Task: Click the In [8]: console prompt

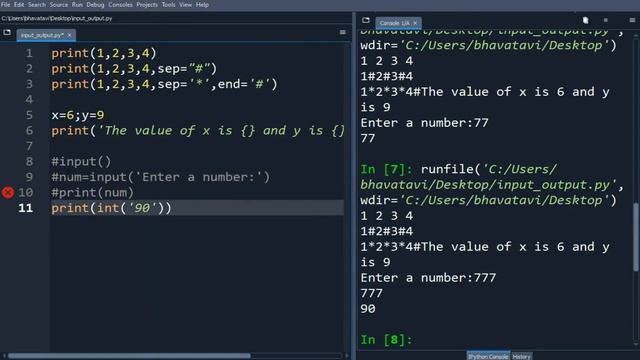Action: click(386, 340)
